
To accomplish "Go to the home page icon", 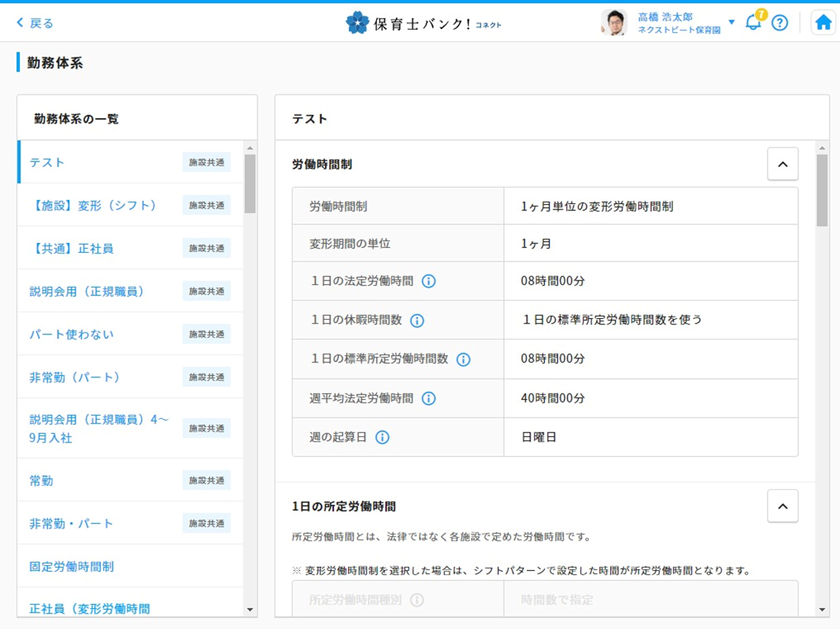I will click(x=823, y=22).
